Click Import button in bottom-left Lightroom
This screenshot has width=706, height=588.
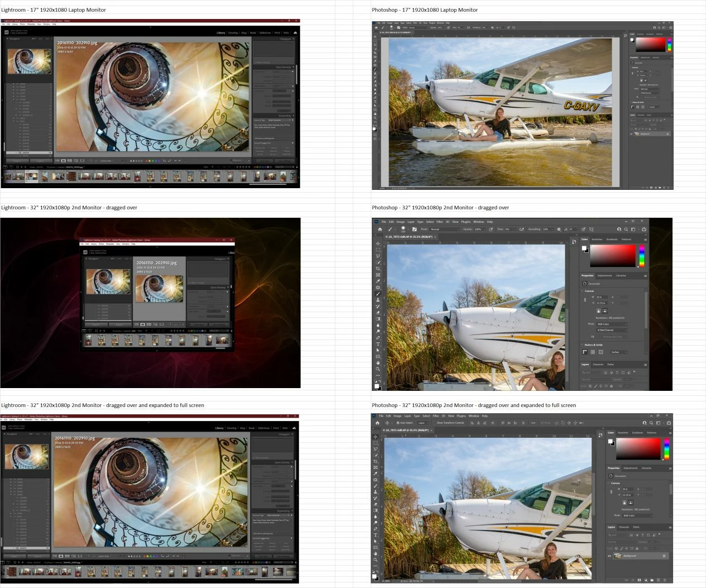pos(14,556)
